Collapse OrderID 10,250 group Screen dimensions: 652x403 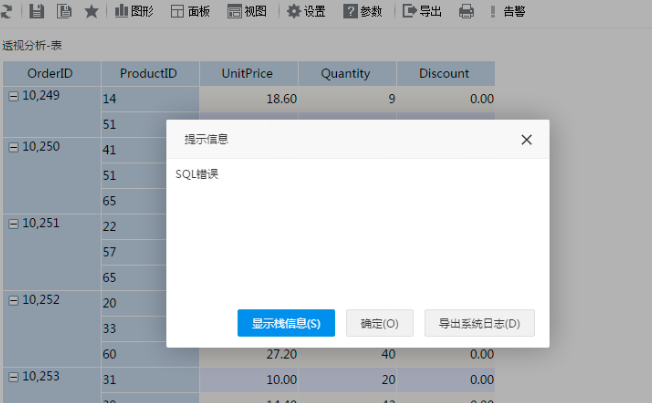(x=14, y=147)
